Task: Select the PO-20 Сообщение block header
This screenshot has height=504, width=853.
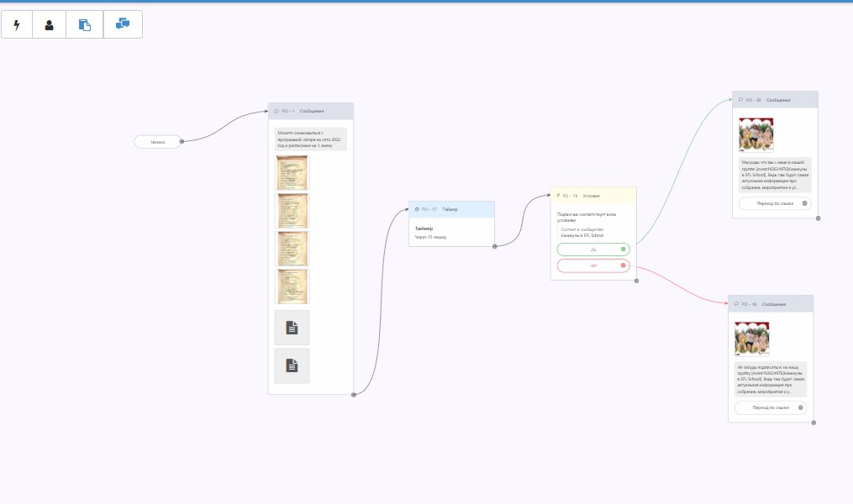Action: coord(775,100)
